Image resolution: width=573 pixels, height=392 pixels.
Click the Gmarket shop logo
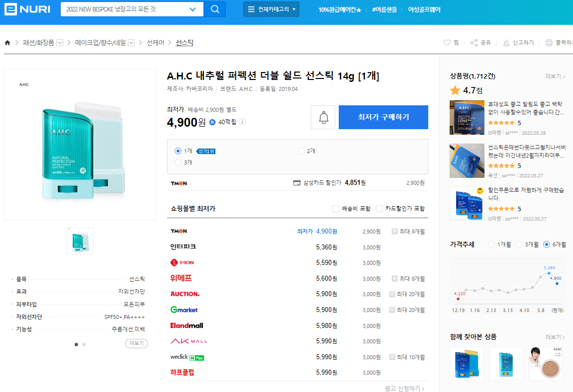[184, 310]
